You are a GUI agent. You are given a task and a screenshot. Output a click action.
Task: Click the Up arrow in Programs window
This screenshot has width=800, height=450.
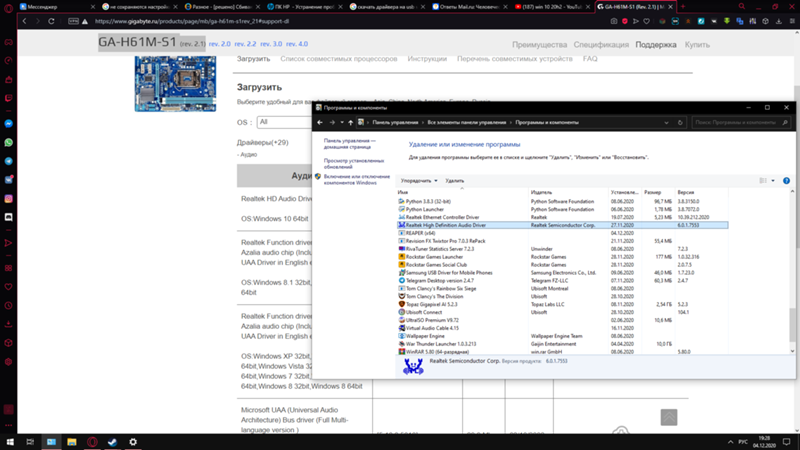point(351,122)
